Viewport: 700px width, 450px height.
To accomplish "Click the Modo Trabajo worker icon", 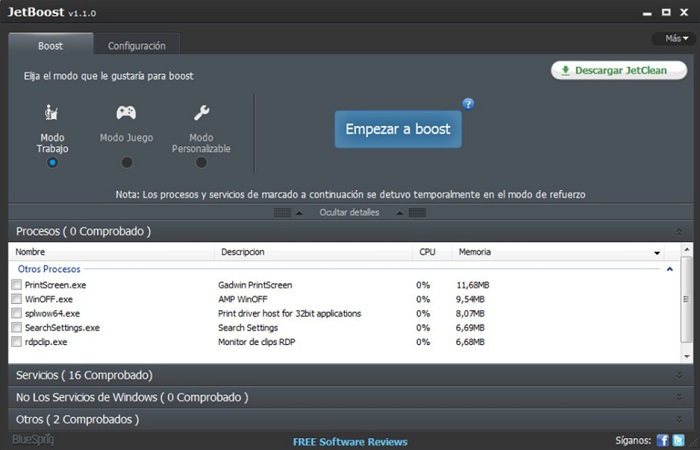I will 52,112.
